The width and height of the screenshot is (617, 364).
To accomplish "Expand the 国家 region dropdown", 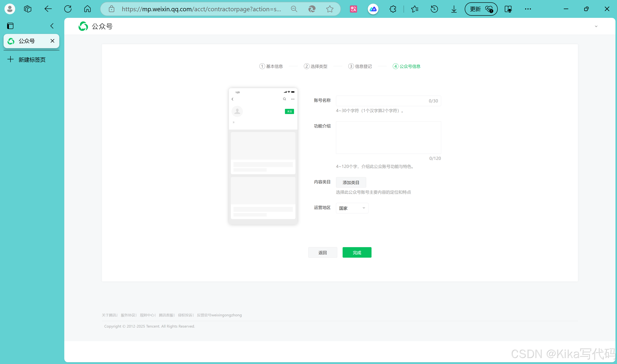I will click(352, 208).
